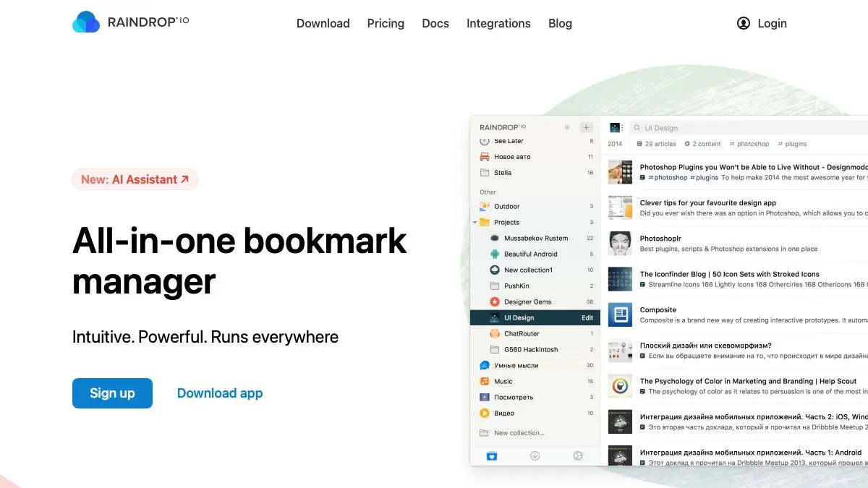Open the Integrations page
Viewport: 868px width, 488px height.
(x=498, y=23)
